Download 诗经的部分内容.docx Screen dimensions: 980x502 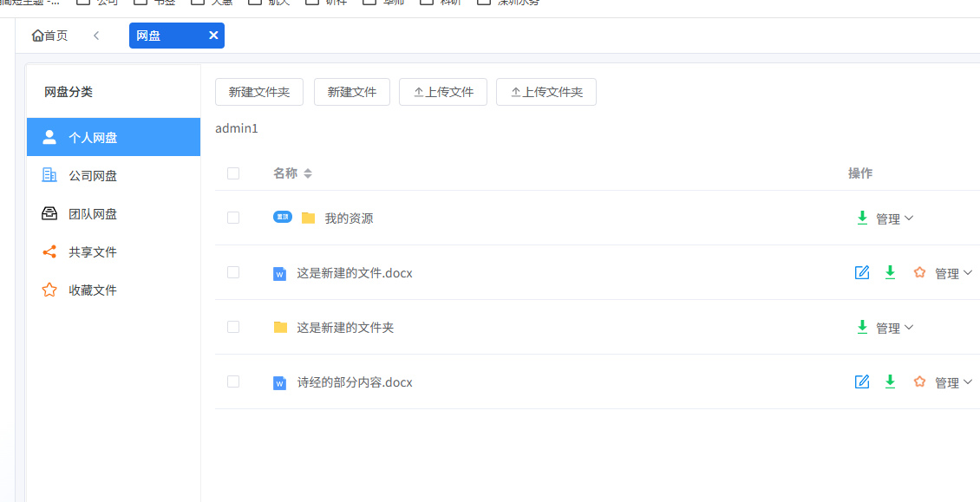point(890,381)
